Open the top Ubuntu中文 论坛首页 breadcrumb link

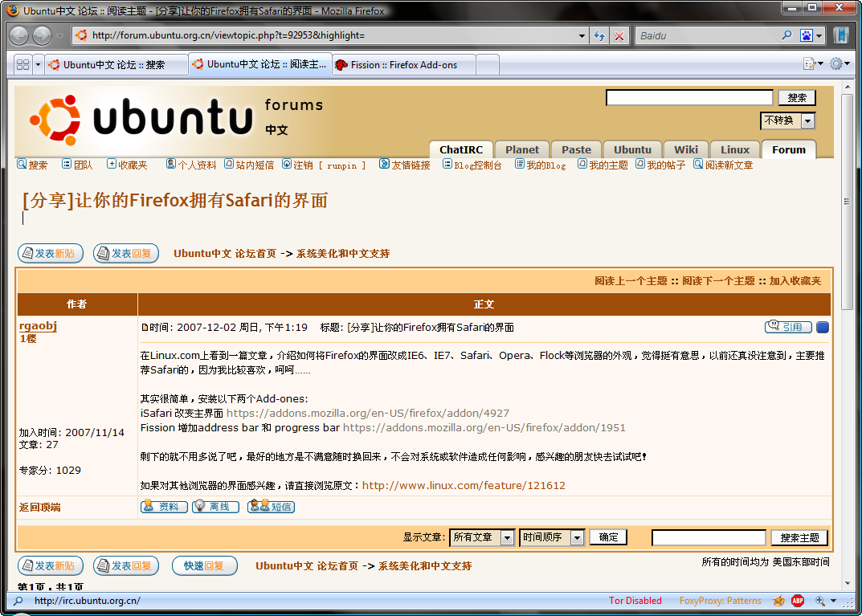[x=225, y=253]
